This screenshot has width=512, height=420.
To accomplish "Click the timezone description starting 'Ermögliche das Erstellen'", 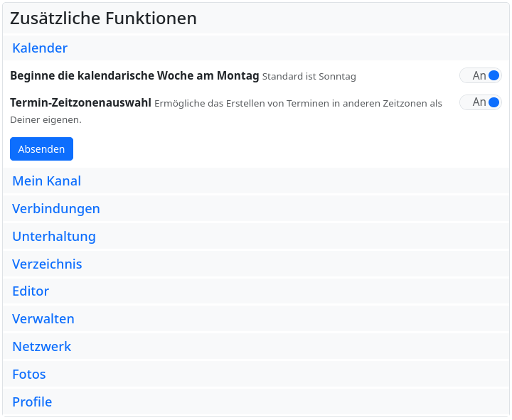I will point(298,104).
